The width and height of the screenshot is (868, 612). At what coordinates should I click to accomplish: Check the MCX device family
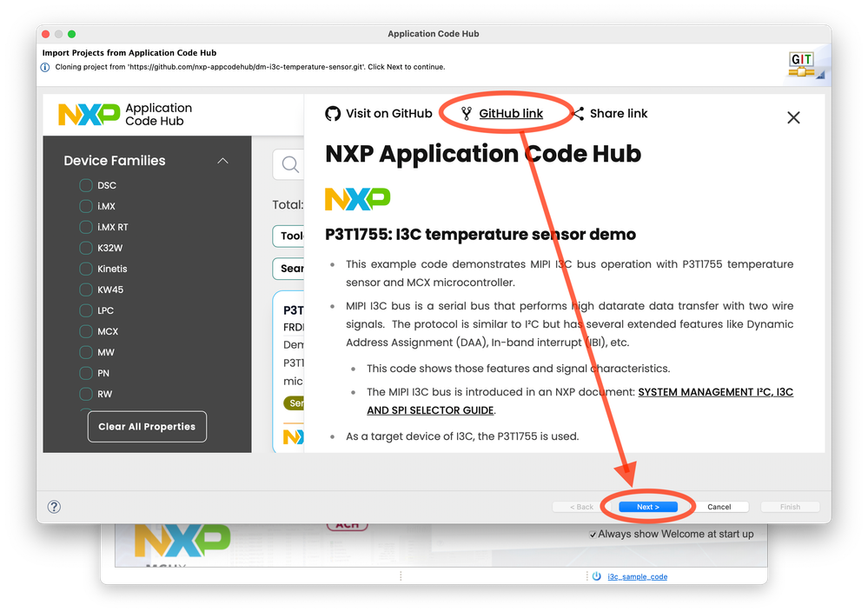(86, 331)
